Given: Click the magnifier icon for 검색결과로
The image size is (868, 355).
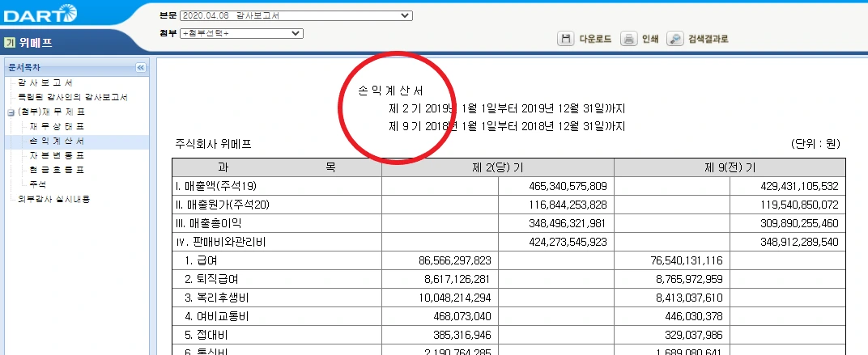Looking at the screenshot, I should (x=674, y=39).
